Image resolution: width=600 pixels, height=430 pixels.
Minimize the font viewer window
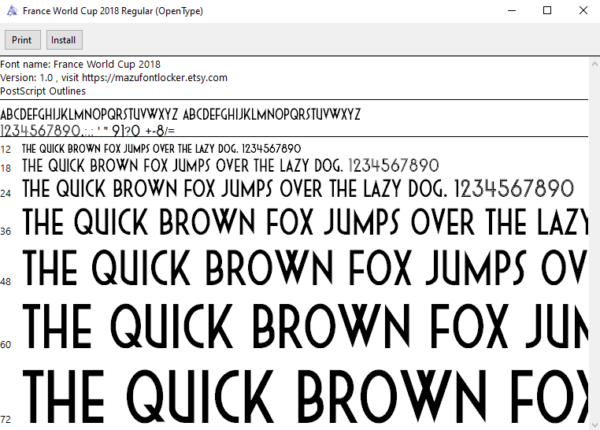(x=512, y=11)
